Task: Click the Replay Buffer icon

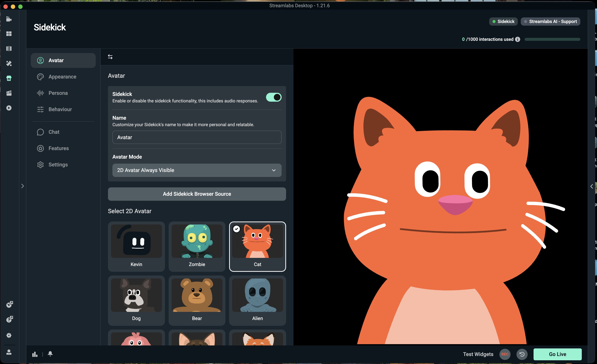Action: point(522,354)
